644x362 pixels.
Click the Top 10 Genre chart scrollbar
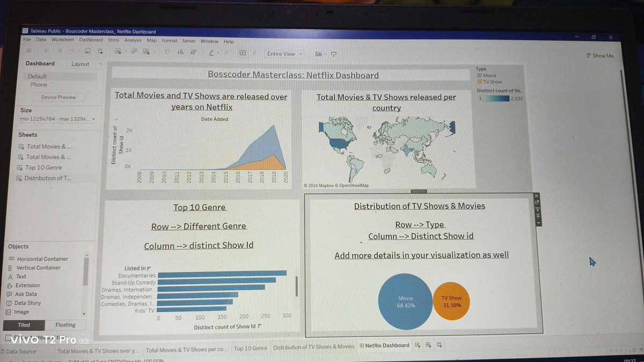coord(297,287)
